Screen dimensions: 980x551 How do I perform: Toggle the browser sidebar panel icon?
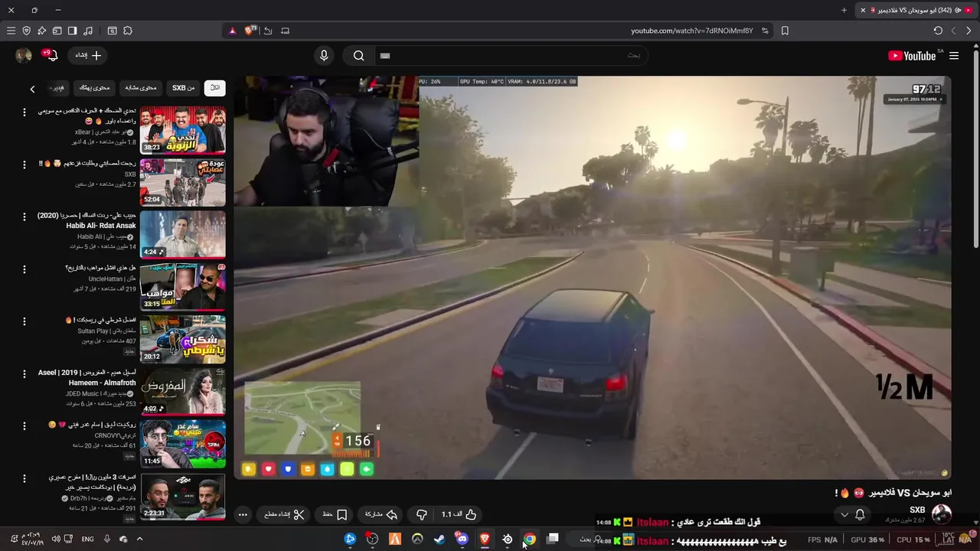click(72, 31)
